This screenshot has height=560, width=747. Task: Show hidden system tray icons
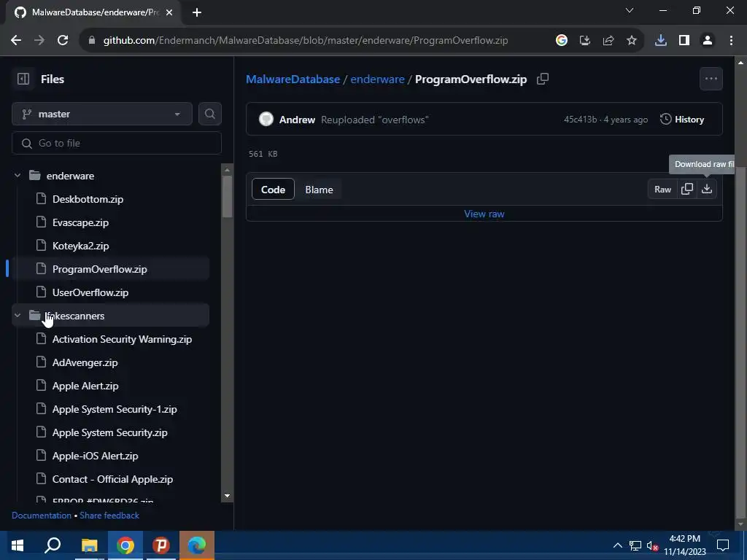[x=617, y=545]
